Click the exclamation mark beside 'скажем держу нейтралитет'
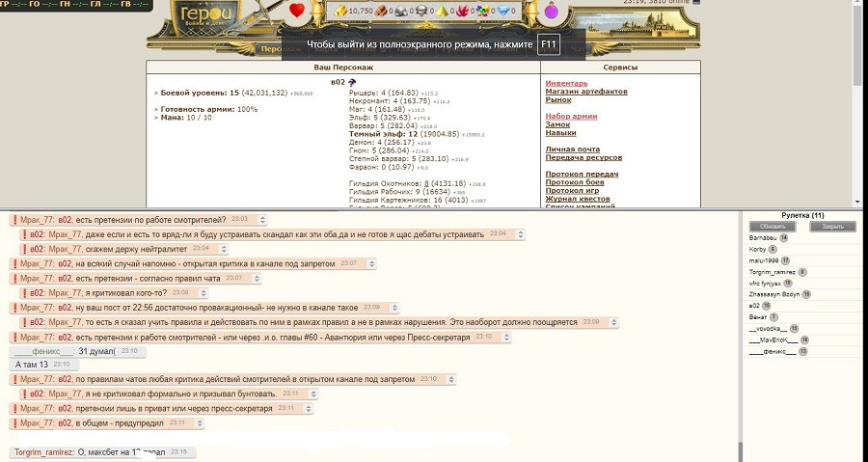This screenshot has height=462, width=868. pyautogui.click(x=25, y=249)
